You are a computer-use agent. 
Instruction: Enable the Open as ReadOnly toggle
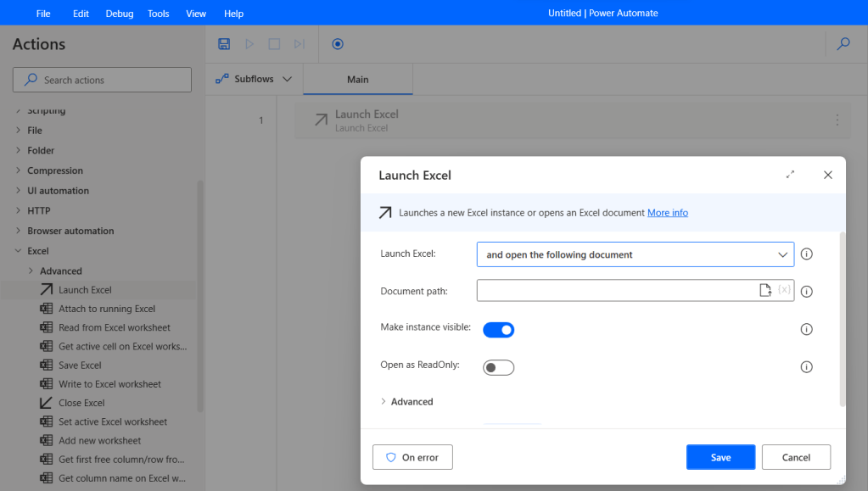[x=499, y=367]
